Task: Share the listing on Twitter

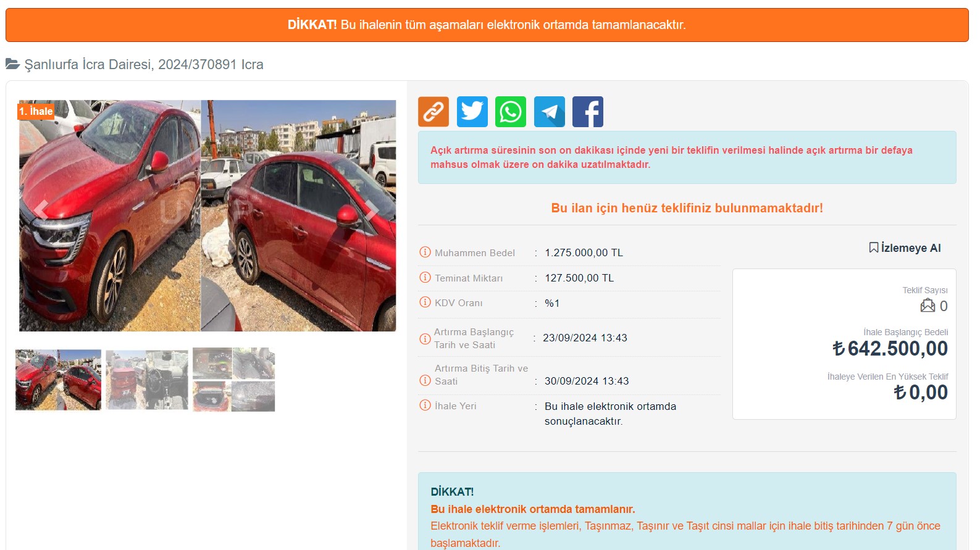Action: click(x=472, y=112)
